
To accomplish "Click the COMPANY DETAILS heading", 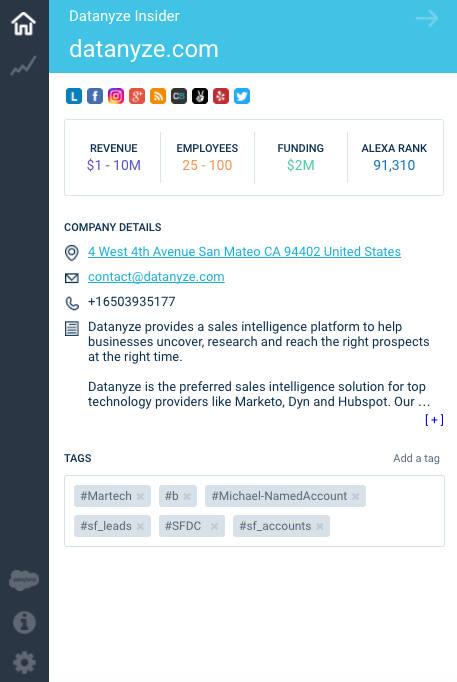I will point(113,227).
